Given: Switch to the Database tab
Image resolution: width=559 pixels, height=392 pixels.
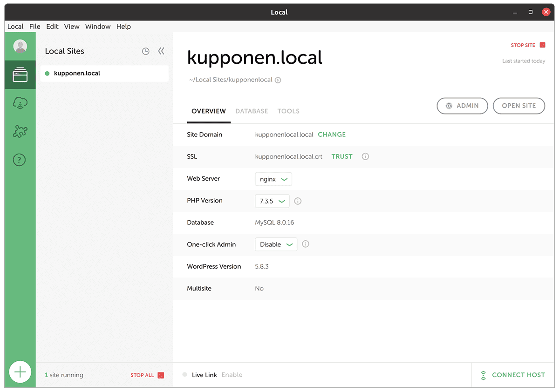Looking at the screenshot, I should pos(252,111).
